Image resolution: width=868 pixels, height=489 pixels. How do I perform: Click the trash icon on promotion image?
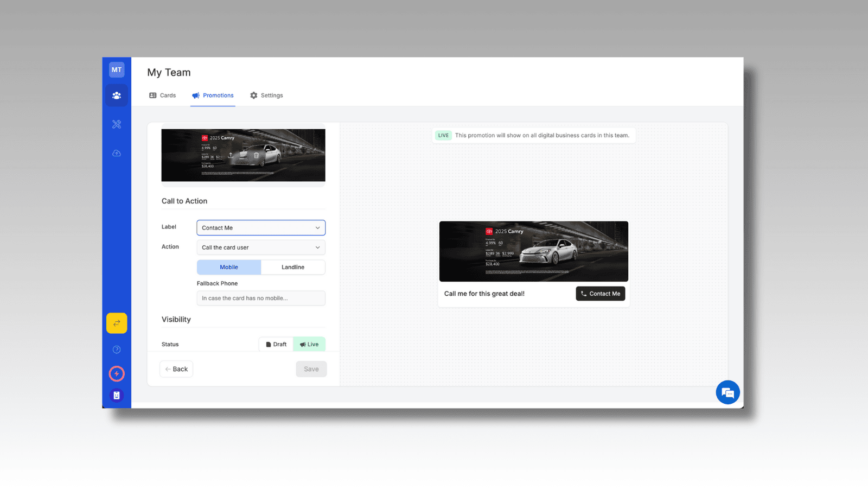(256, 155)
